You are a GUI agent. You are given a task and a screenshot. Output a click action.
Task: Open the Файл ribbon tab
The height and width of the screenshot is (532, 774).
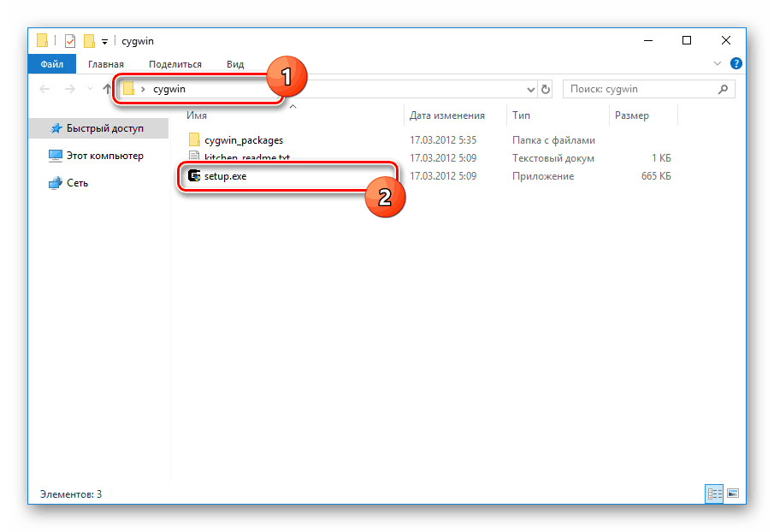tap(52, 64)
